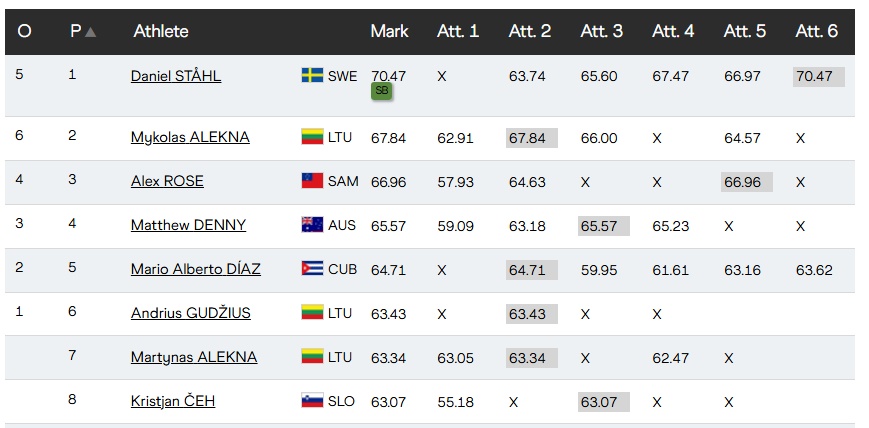This screenshot has height=428, width=869.
Task: Click the green SB badge
Action: point(381,91)
